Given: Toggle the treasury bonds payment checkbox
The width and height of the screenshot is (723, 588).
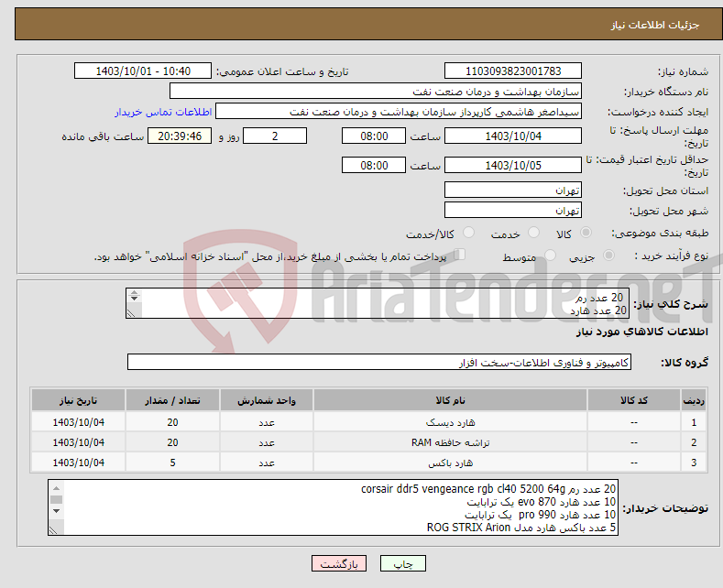Looking at the screenshot, I should pos(459,255).
